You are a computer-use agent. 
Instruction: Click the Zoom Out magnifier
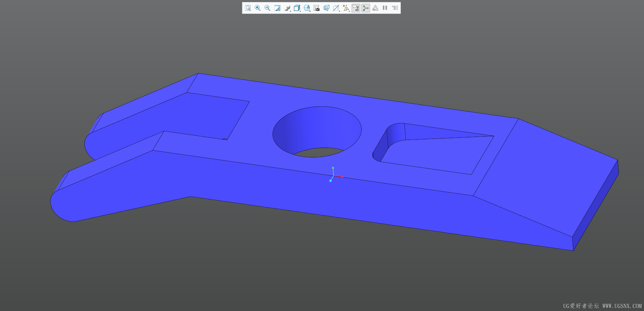click(x=268, y=8)
